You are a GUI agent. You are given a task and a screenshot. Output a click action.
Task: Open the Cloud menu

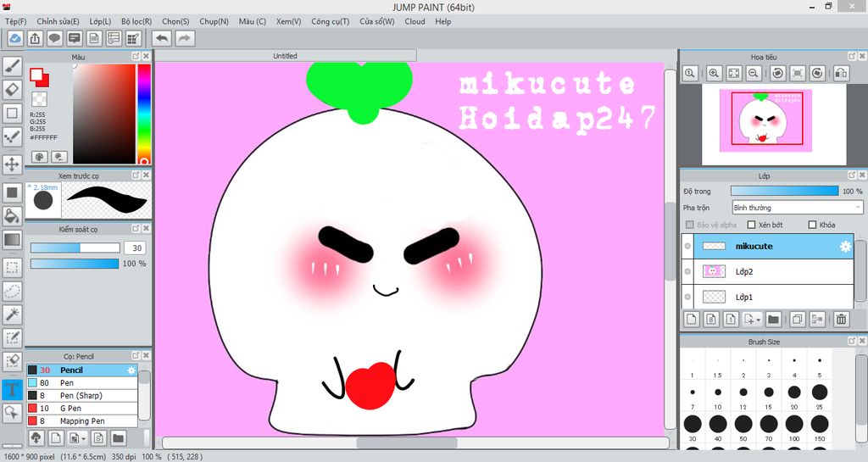pyautogui.click(x=415, y=21)
